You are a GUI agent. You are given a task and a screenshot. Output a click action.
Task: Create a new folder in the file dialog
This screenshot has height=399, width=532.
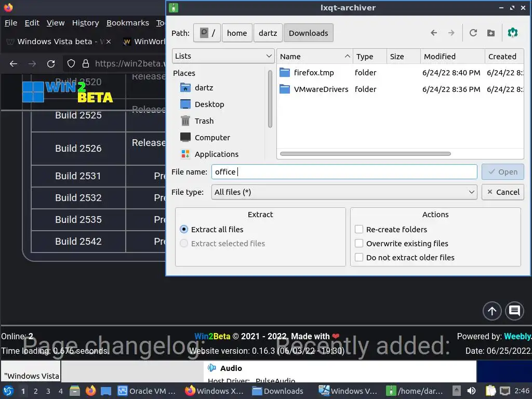coord(490,33)
